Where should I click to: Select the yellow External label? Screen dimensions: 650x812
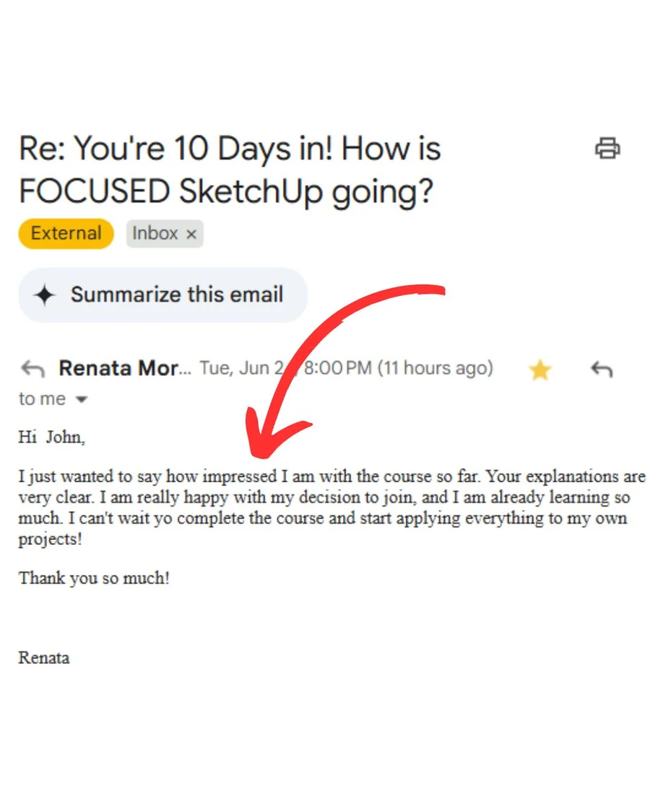coord(65,233)
